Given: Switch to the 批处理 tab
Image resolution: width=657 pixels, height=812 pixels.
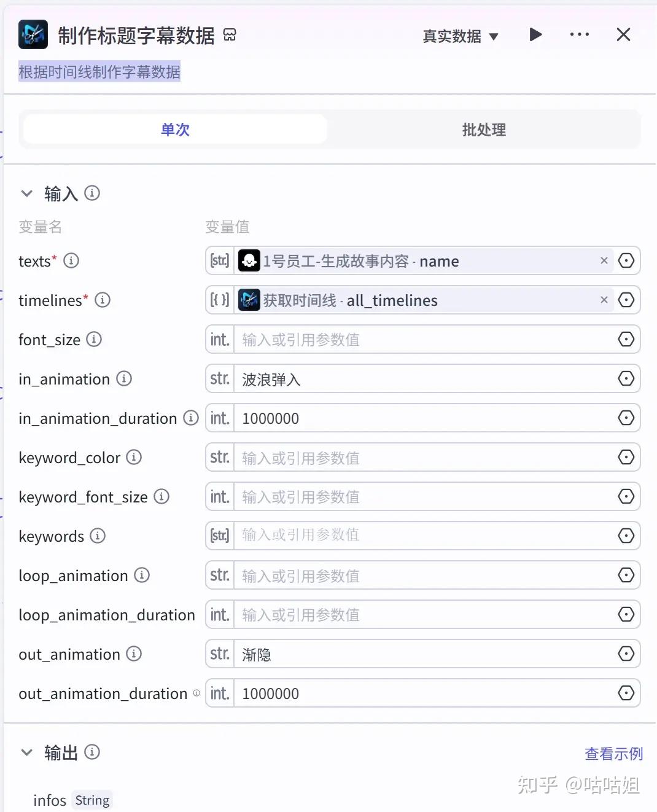Looking at the screenshot, I should tap(484, 130).
